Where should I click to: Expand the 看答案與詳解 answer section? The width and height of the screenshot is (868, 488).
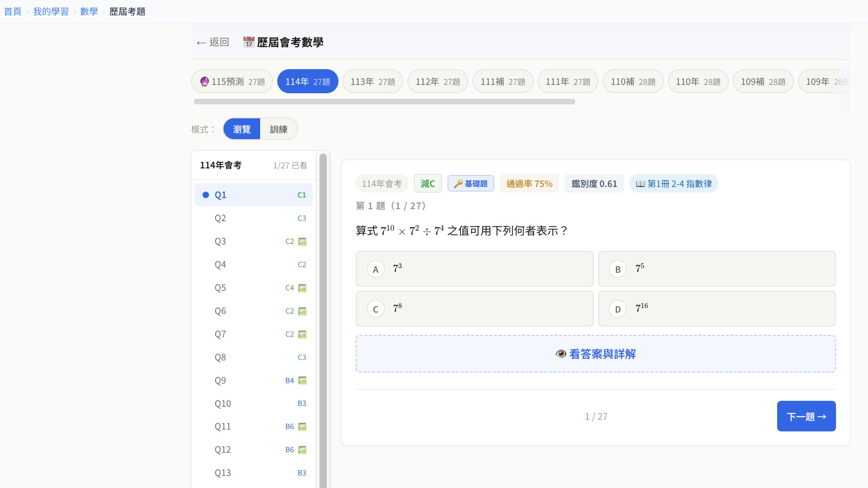coord(595,353)
